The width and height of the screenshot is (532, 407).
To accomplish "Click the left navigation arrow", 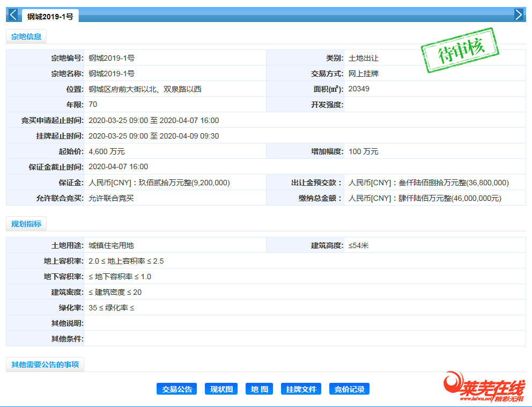I will (12, 14).
